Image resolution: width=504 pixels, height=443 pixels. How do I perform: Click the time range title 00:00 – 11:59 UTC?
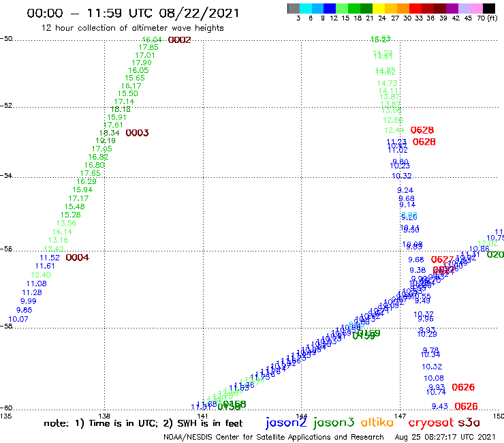tap(133, 13)
